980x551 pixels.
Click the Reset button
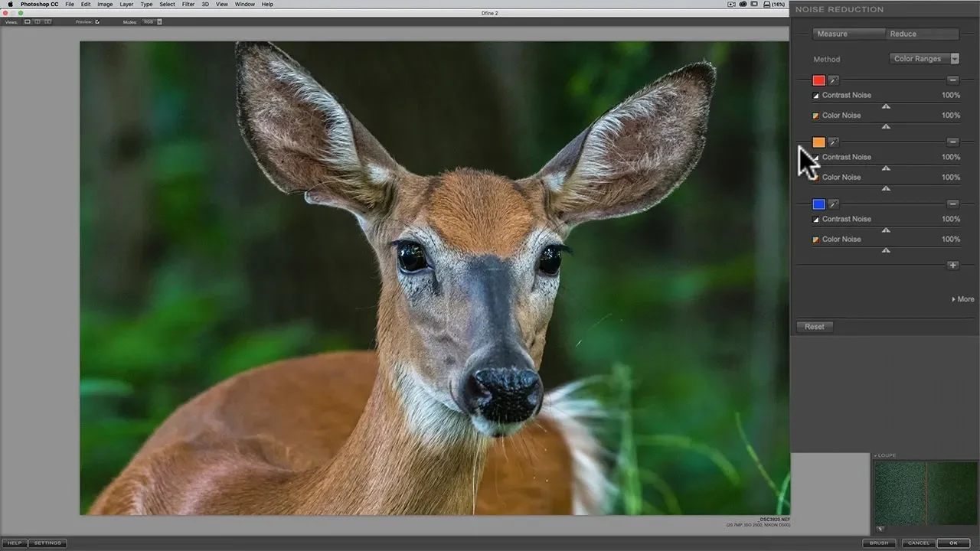(815, 327)
